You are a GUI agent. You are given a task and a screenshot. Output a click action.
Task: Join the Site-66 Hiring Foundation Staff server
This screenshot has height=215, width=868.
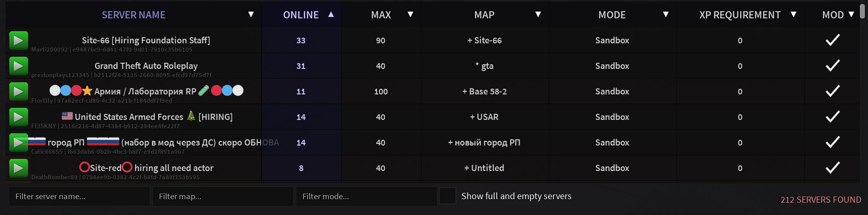(18, 40)
